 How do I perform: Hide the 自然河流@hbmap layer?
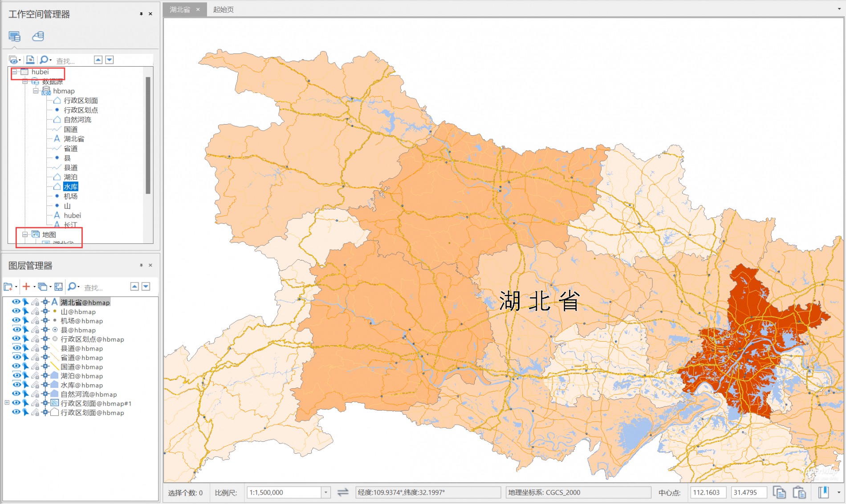coord(16,394)
